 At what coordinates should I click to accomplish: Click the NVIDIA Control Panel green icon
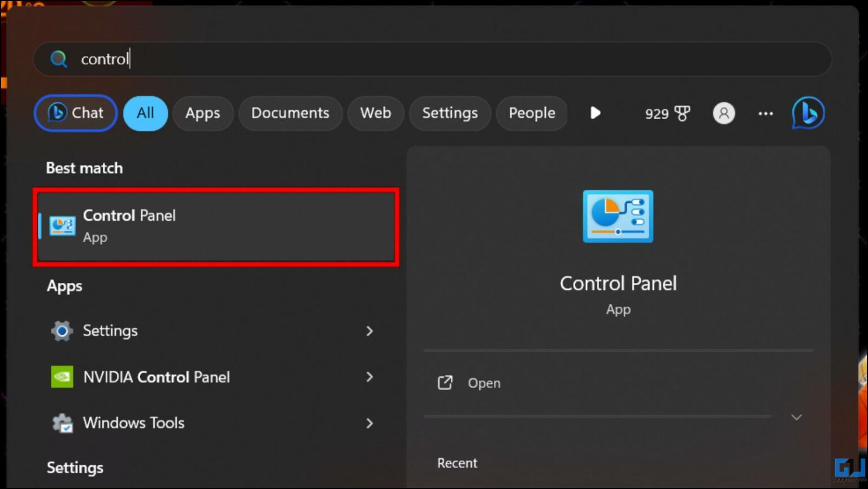click(x=62, y=377)
